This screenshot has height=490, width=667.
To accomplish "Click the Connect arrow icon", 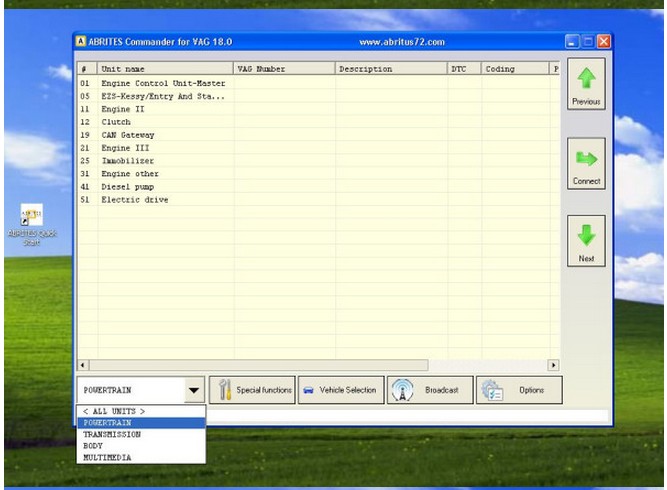I will point(586,159).
